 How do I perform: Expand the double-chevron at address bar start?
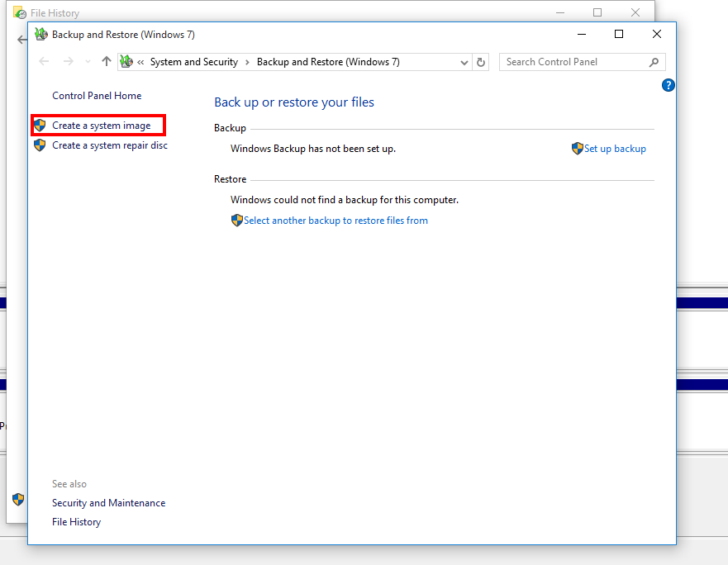pos(141,62)
